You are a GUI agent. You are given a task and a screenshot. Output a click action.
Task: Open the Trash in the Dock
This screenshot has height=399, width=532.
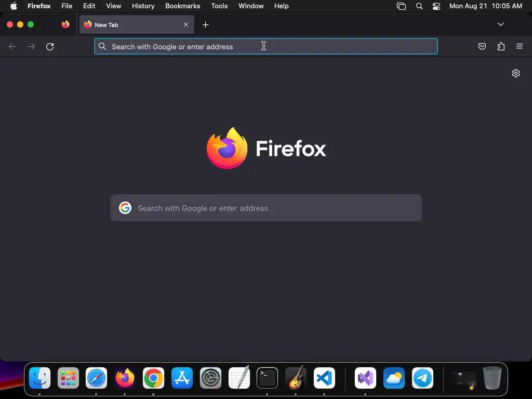pos(492,378)
